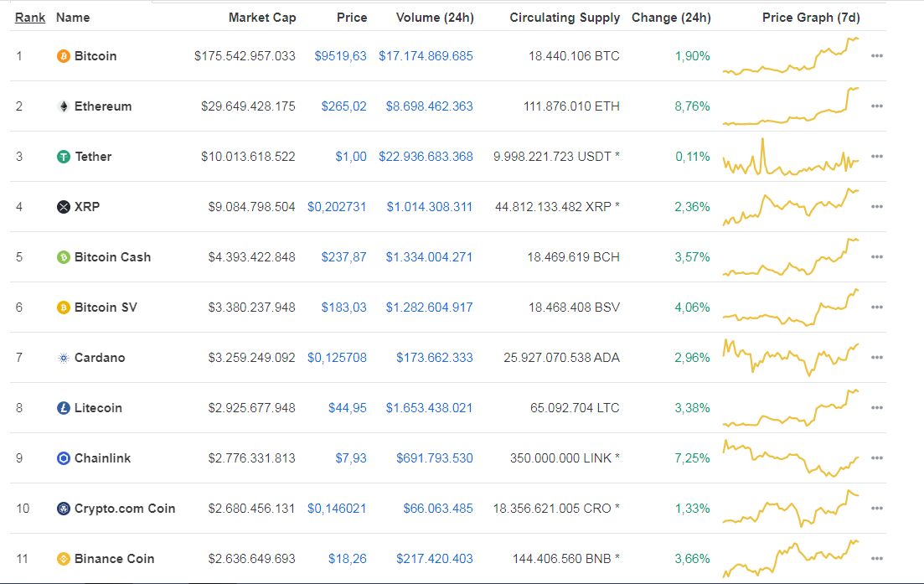Click the XRP black logo icon

pyautogui.click(x=63, y=207)
